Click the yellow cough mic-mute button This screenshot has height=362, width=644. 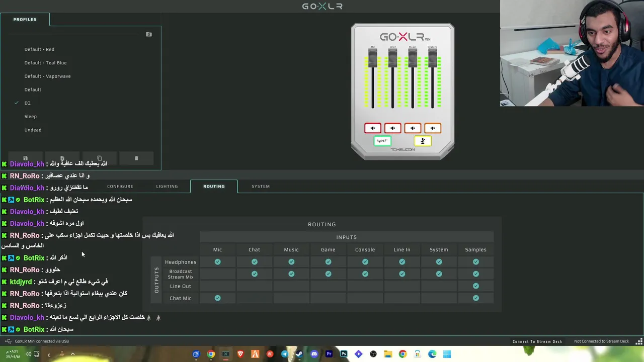point(423,141)
